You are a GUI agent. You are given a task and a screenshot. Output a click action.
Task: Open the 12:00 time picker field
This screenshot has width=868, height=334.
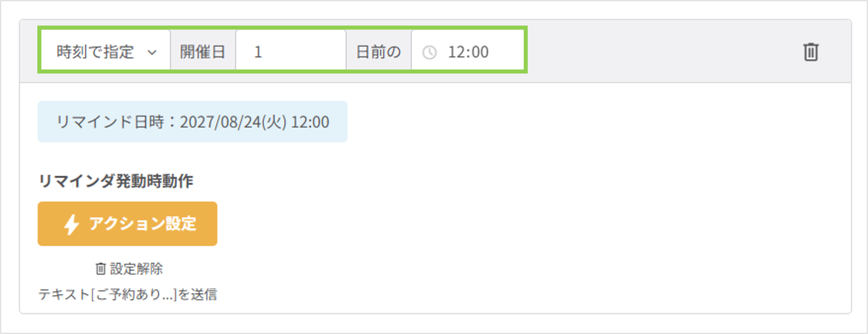[x=467, y=52]
